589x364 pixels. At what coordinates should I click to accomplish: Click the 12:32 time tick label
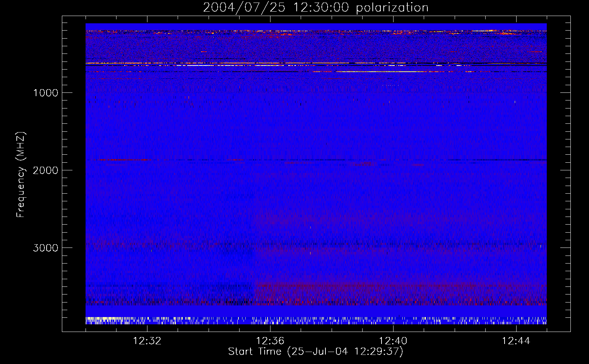[147, 341]
